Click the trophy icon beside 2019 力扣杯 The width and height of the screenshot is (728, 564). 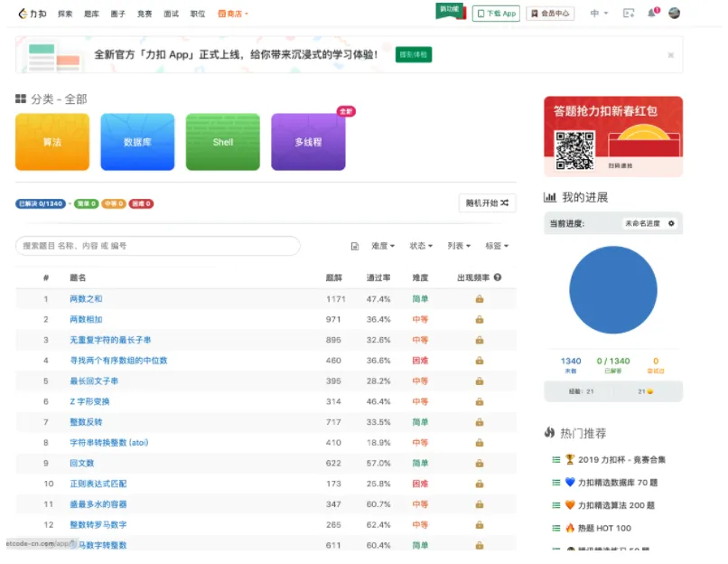(569, 460)
